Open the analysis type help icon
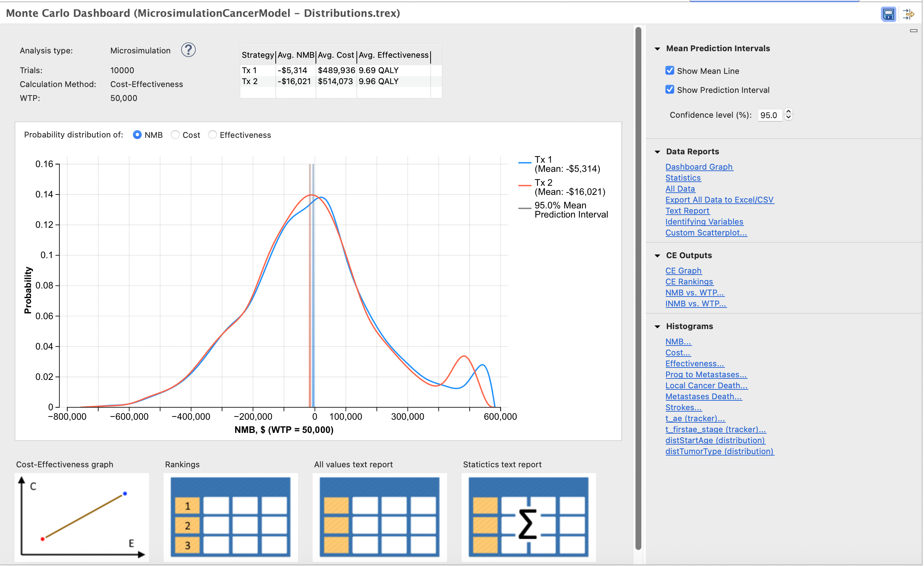The height and width of the screenshot is (566, 924). 188,50
